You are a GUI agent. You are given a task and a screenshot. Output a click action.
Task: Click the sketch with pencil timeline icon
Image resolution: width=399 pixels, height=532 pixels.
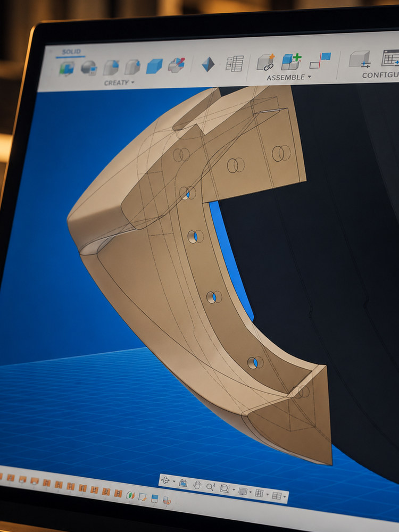tap(142, 497)
